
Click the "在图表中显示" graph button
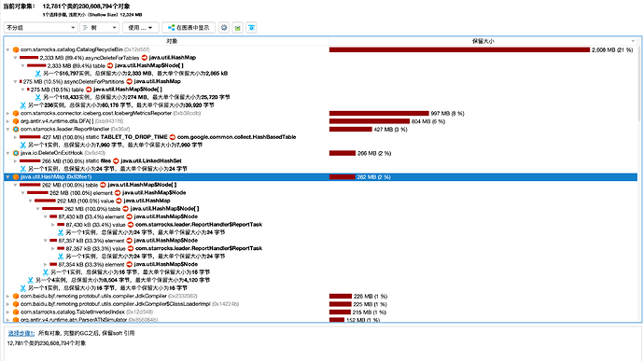(189, 27)
